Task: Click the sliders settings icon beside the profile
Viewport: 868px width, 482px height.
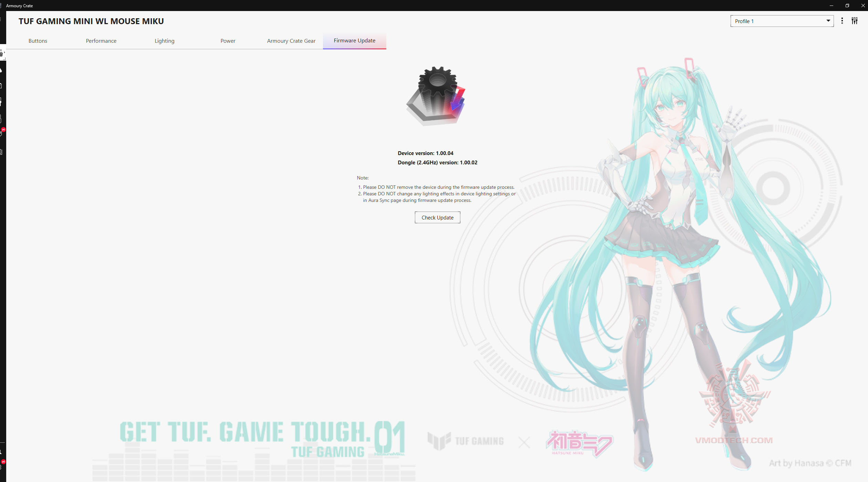Action: 854,21
